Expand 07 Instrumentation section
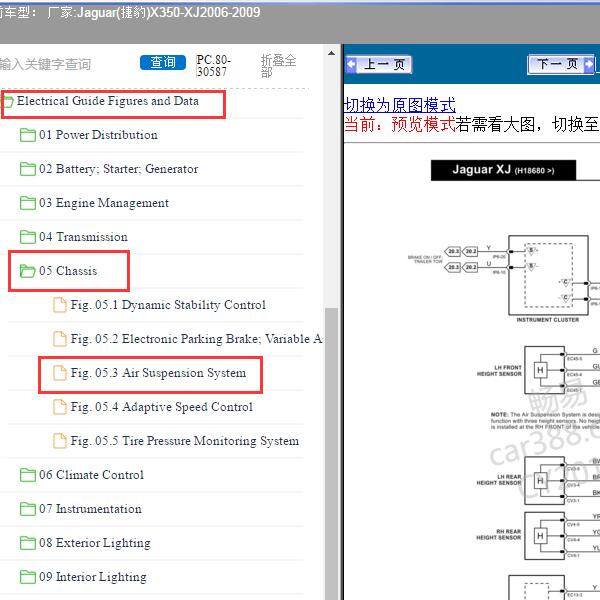600x600 pixels. pyautogui.click(x=90, y=509)
